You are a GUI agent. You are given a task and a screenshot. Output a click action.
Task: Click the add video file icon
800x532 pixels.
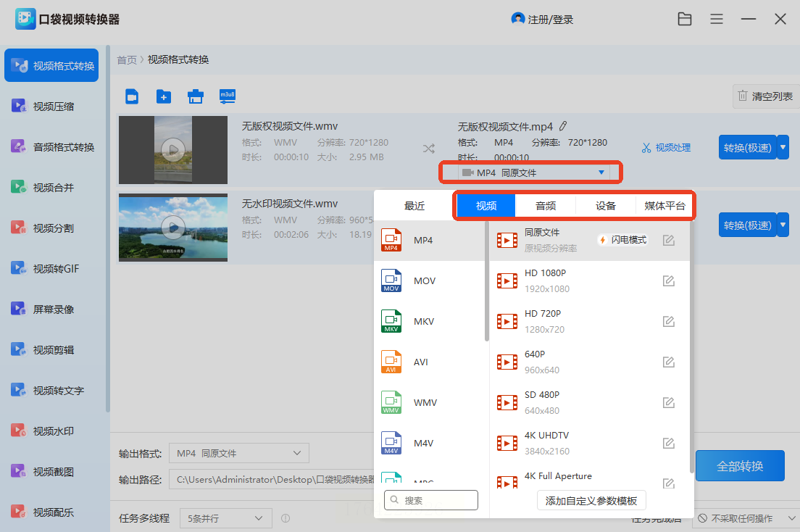[132, 96]
